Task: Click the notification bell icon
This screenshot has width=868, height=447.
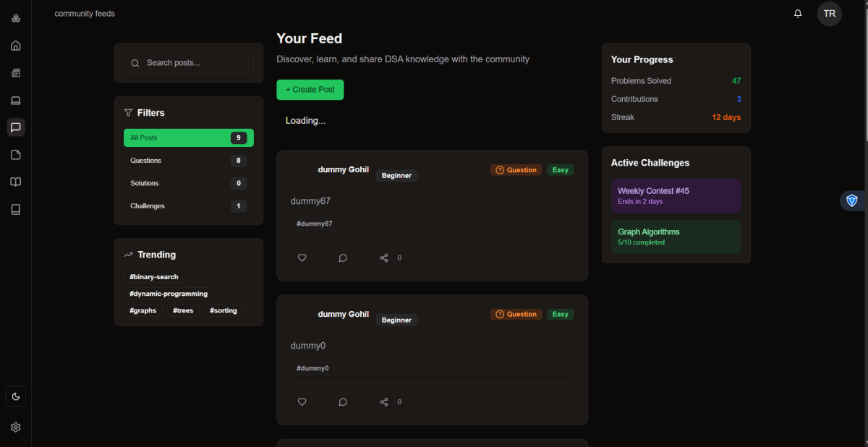Action: pos(798,14)
